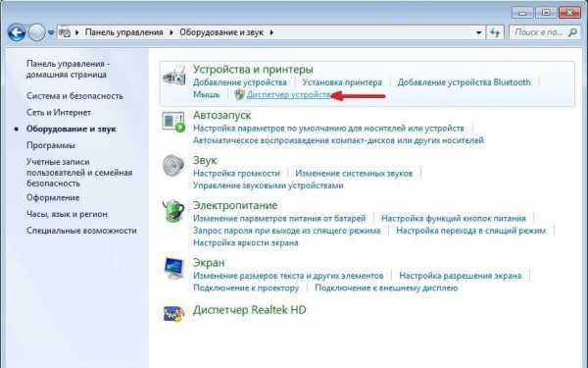The width and height of the screenshot is (588, 368).
Task: Click Настройка перехода в спящий режим
Action: point(471,231)
